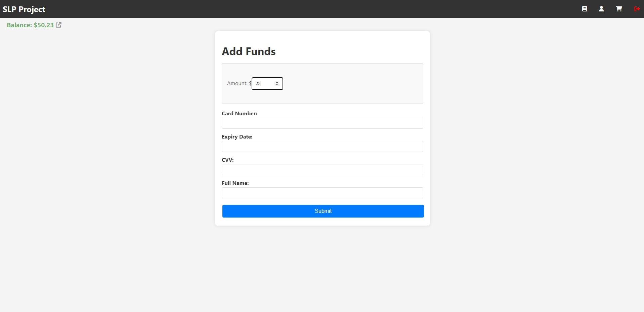
Task: Click the external-link icon beside the balance
Action: coord(59,25)
